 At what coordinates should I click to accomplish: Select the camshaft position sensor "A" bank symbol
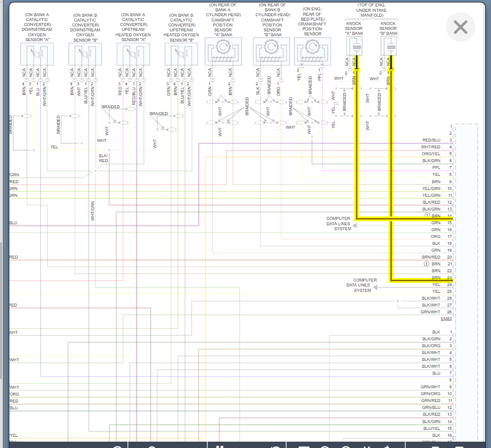[x=223, y=51]
